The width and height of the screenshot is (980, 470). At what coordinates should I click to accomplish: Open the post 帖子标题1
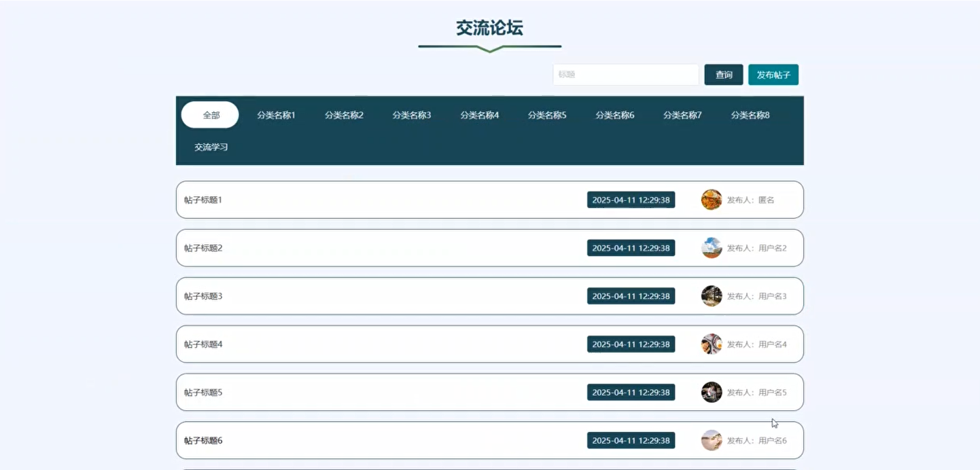203,200
